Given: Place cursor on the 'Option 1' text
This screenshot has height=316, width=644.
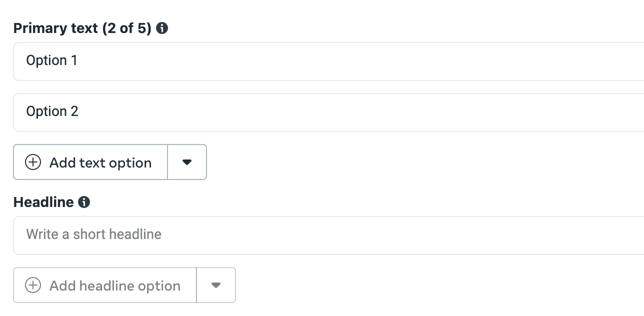Looking at the screenshot, I should (52, 60).
